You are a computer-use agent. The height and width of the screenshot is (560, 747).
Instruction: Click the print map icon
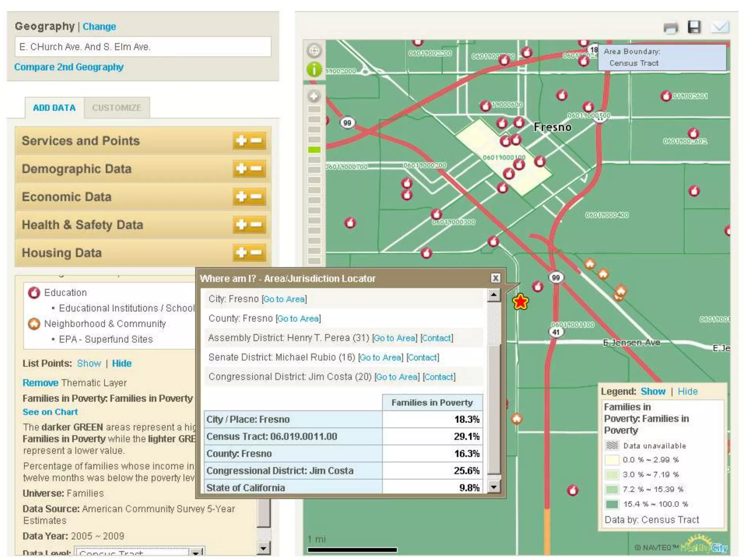click(670, 28)
